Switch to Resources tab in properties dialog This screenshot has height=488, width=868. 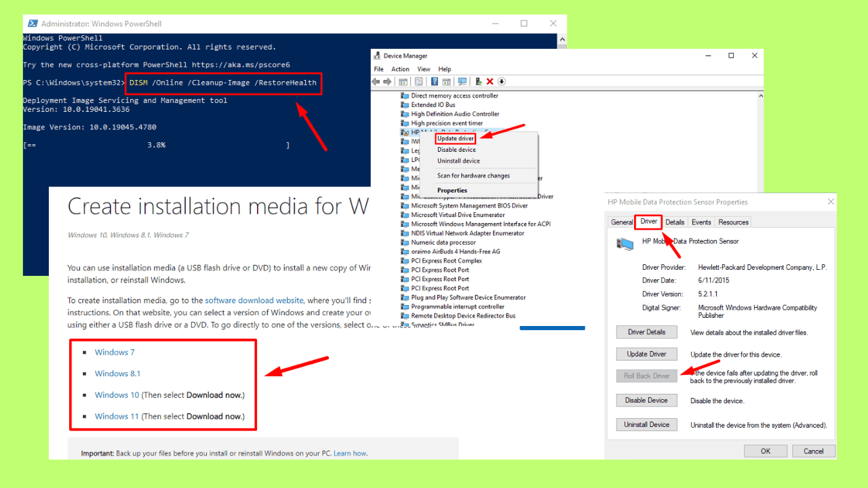click(733, 222)
